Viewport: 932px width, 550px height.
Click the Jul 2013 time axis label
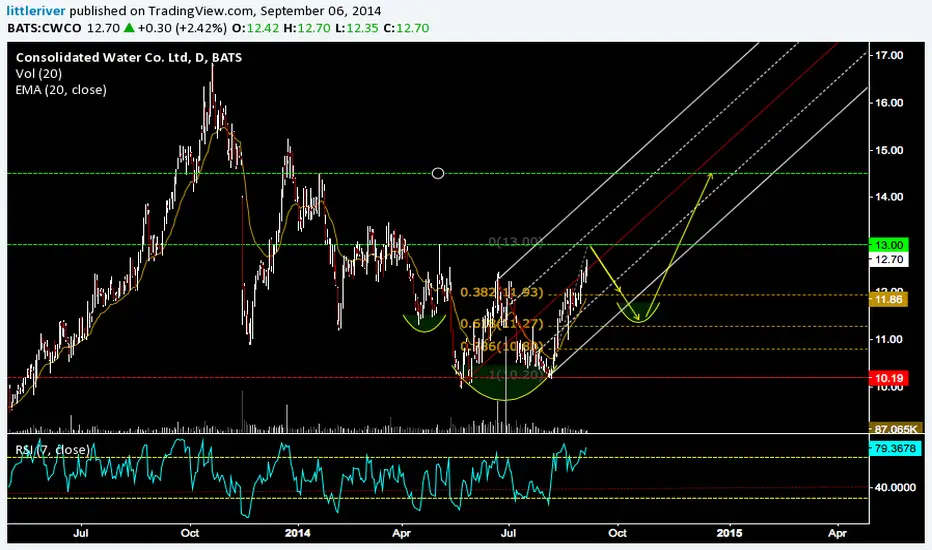coord(81,533)
